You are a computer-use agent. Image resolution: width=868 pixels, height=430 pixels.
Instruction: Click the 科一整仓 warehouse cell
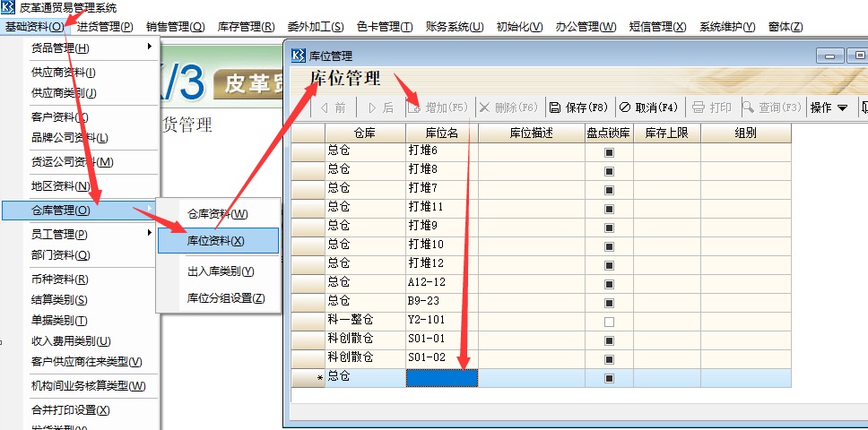tap(365, 322)
